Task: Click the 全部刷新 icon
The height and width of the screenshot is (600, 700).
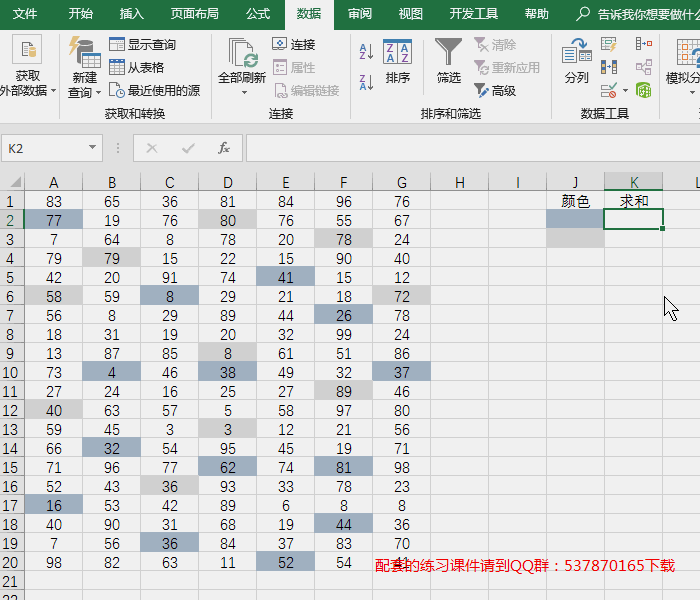Action: click(x=242, y=53)
